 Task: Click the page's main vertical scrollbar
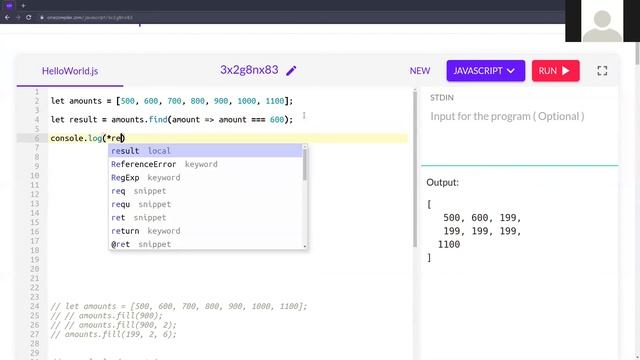pos(637,52)
